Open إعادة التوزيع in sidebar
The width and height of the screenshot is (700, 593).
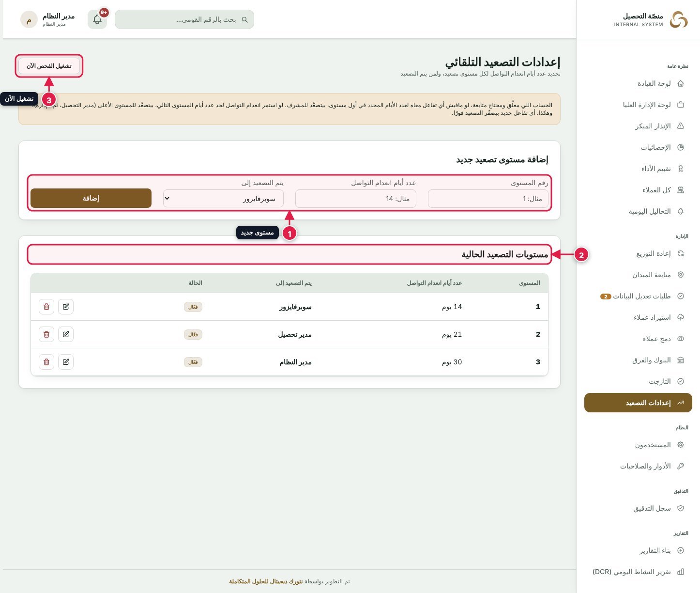(638, 253)
